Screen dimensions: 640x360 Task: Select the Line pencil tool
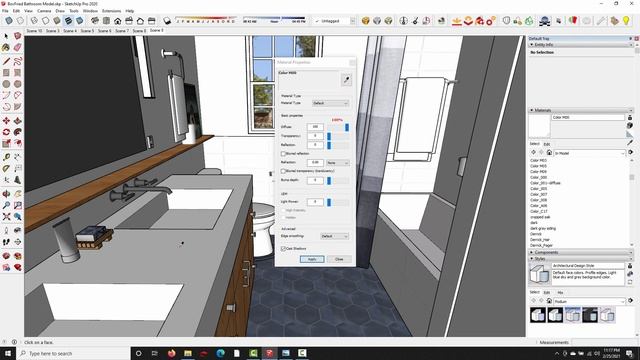click(6, 61)
